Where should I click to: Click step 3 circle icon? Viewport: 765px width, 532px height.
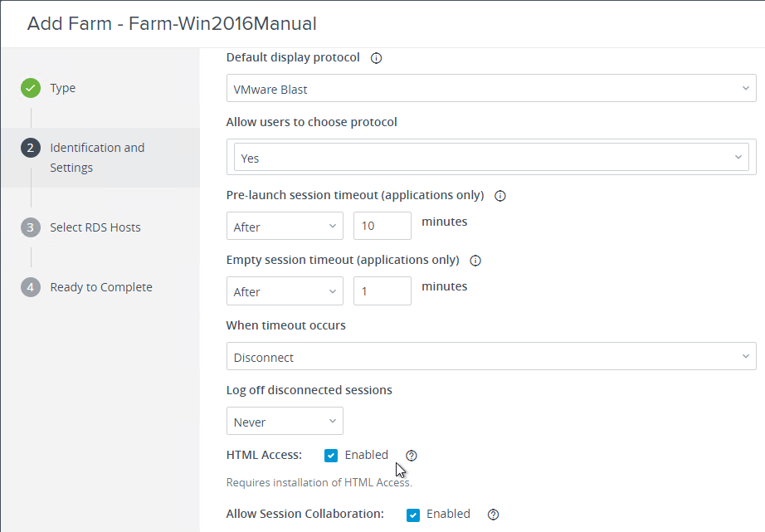tap(31, 227)
